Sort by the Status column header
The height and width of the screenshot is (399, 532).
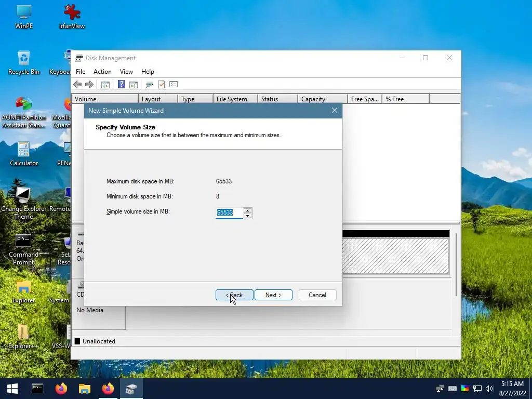click(277, 99)
